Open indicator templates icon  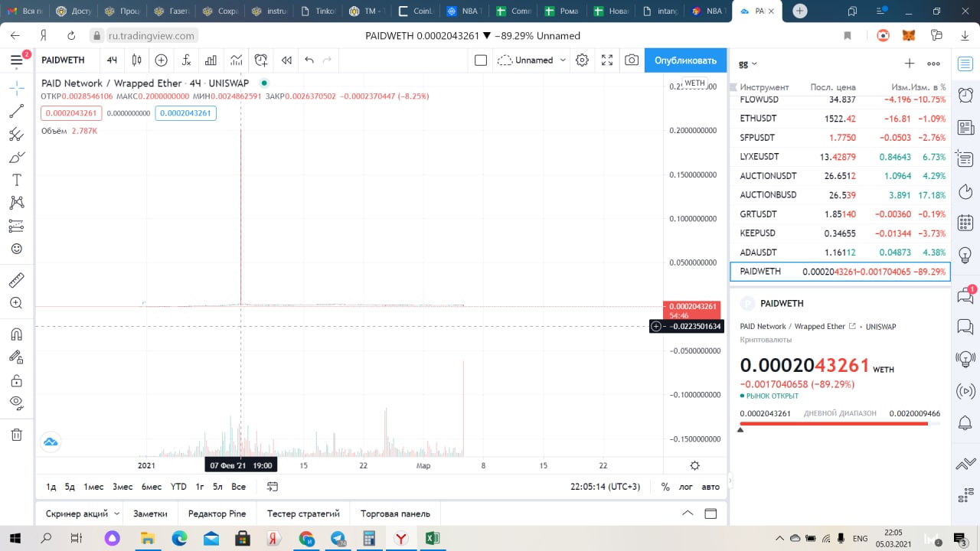point(237,60)
